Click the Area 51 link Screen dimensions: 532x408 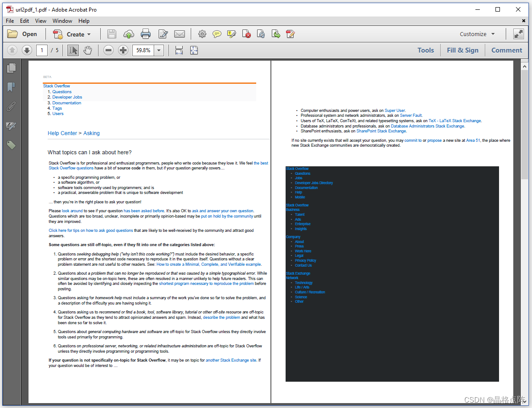tap(473, 140)
